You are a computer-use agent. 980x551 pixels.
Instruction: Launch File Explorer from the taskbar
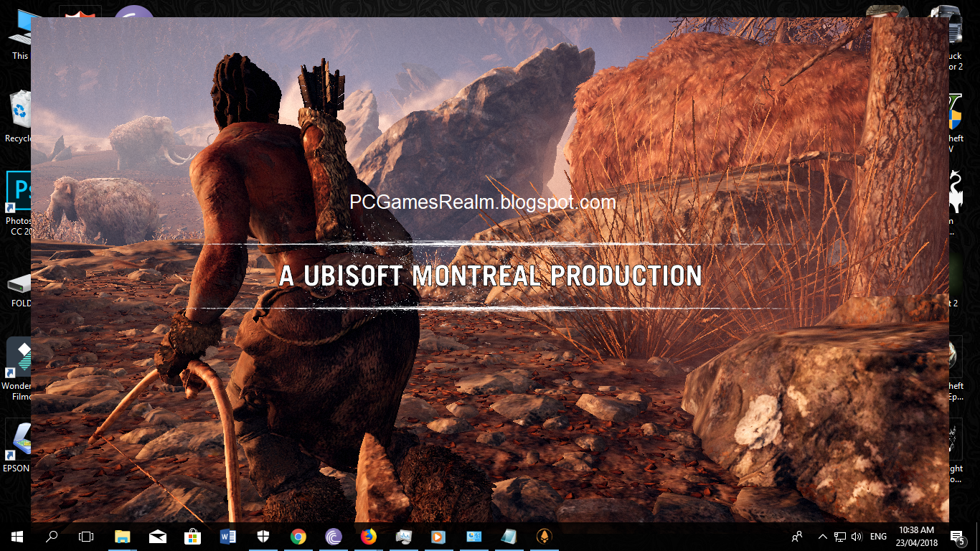pos(123,536)
